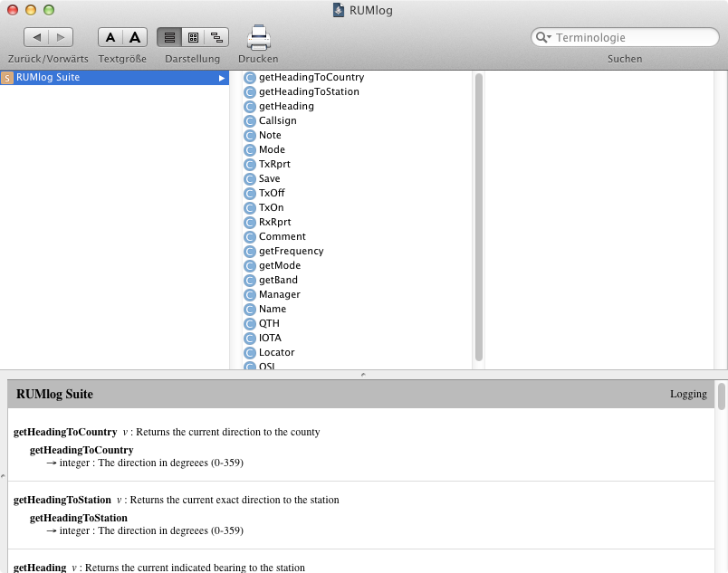Click the QTH command icon
This screenshot has height=573, width=728.
point(250,323)
